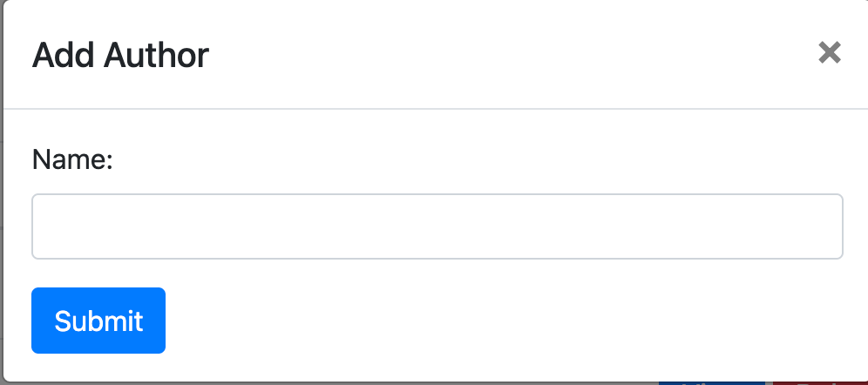This screenshot has width=868, height=385.
Task: Focus the empty author name textbox
Action: click(437, 226)
